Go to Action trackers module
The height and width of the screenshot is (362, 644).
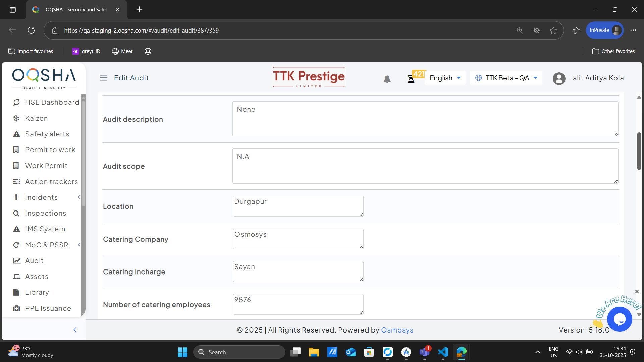[52, 181]
